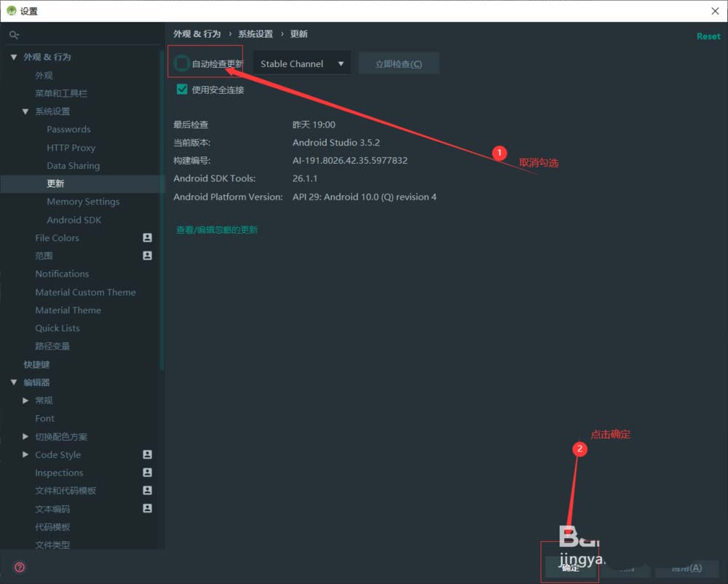Select 文件和代码模板 in the tree
This screenshot has height=584, width=728.
coord(66,491)
